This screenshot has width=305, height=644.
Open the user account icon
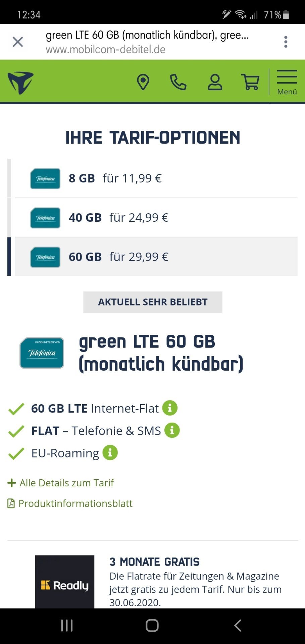point(215,82)
